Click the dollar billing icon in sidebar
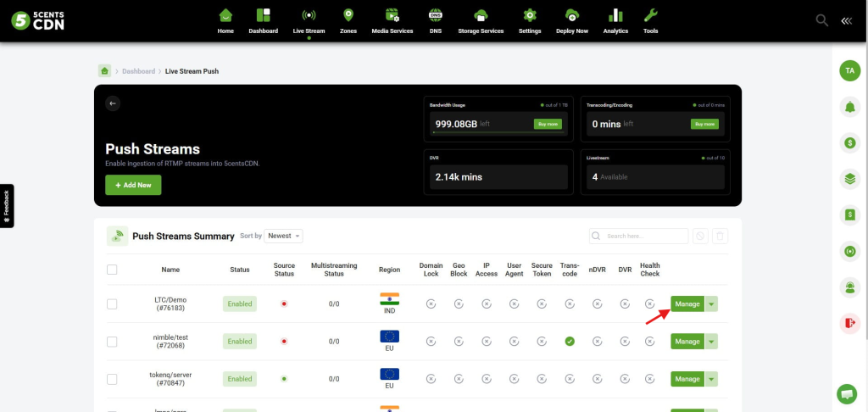Viewport: 868px width, 412px height. click(849, 143)
